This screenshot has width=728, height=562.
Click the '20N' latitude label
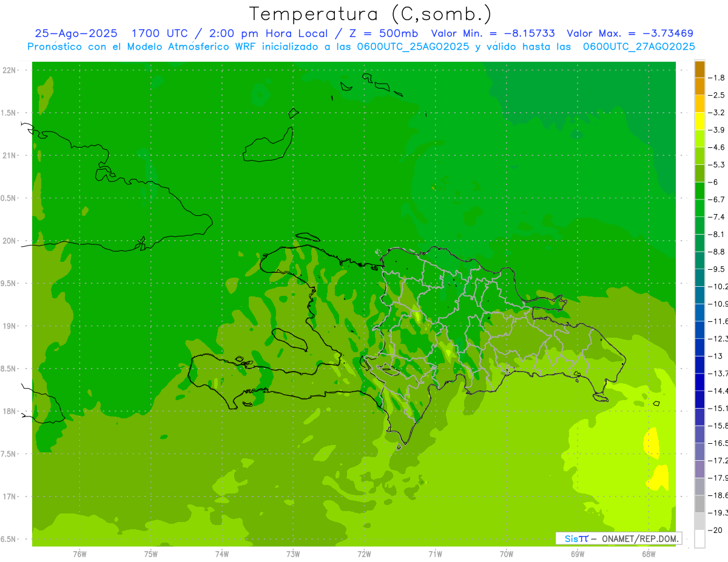(x=8, y=241)
